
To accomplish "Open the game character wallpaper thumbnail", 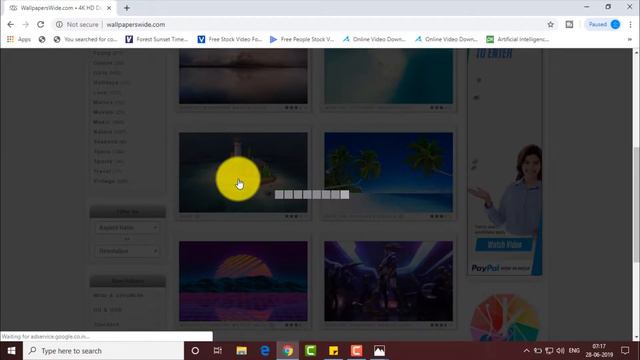I will 389,281.
